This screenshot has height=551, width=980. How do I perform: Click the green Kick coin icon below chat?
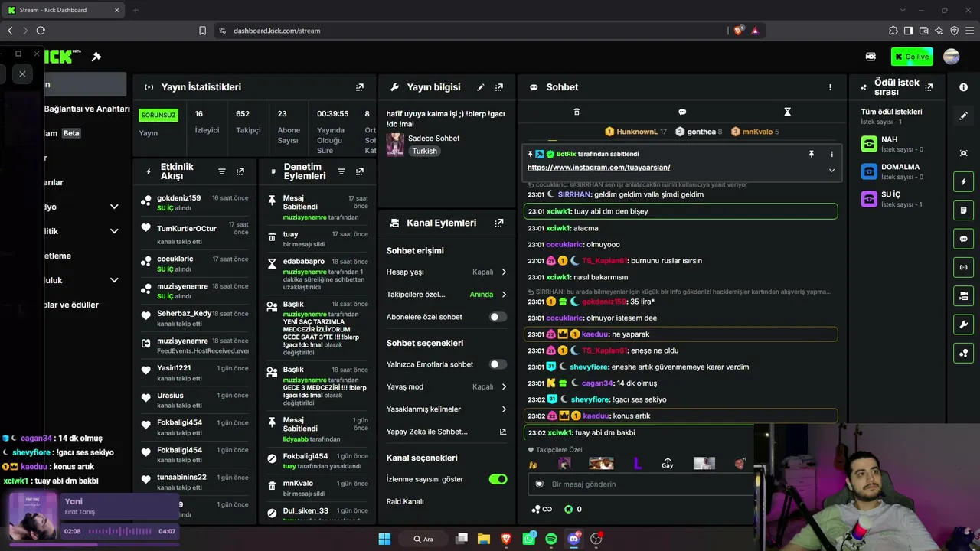click(568, 509)
